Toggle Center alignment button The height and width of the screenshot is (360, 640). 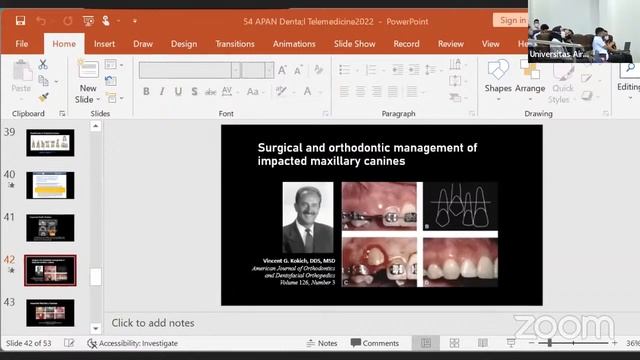click(x=360, y=91)
